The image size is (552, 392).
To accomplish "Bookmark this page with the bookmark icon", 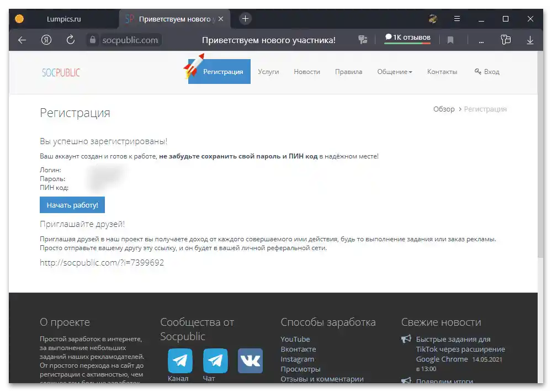I will click(450, 40).
